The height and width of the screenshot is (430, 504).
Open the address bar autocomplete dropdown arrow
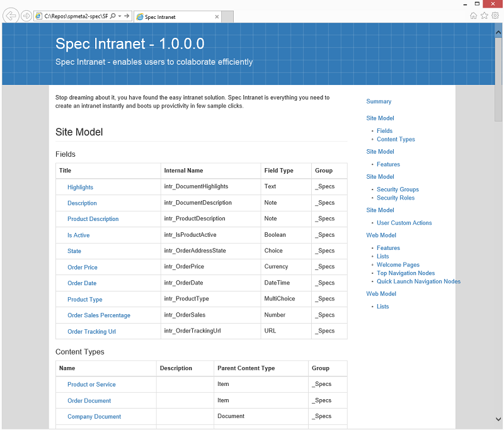tap(120, 16)
